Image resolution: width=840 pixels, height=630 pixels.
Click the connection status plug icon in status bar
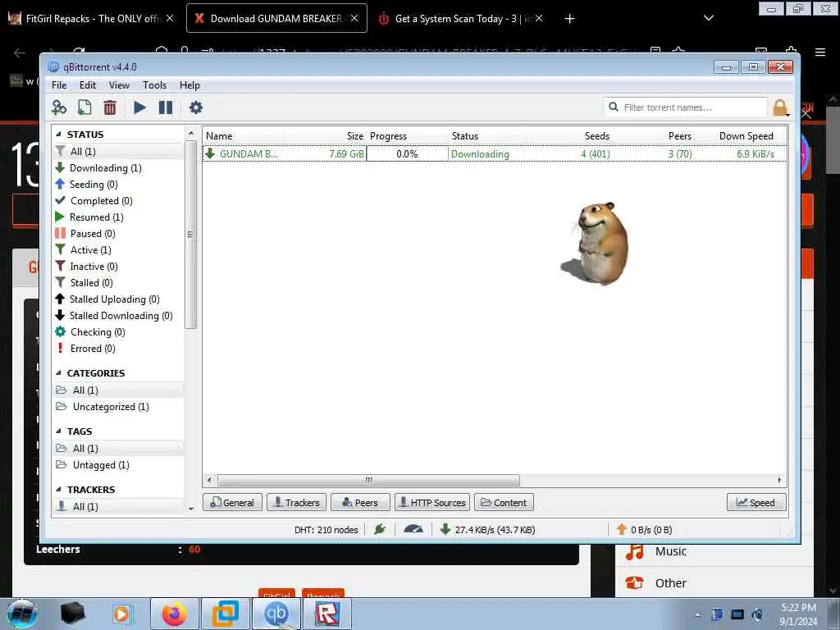point(380,530)
